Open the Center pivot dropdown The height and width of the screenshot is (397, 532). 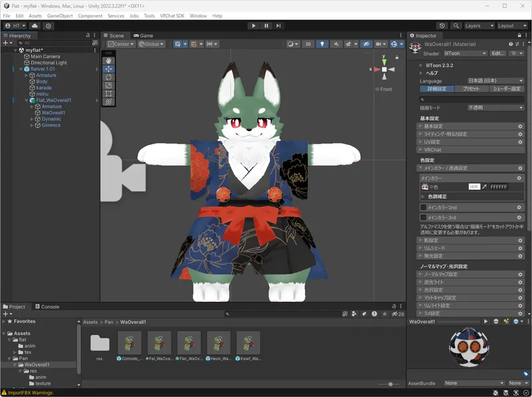120,44
